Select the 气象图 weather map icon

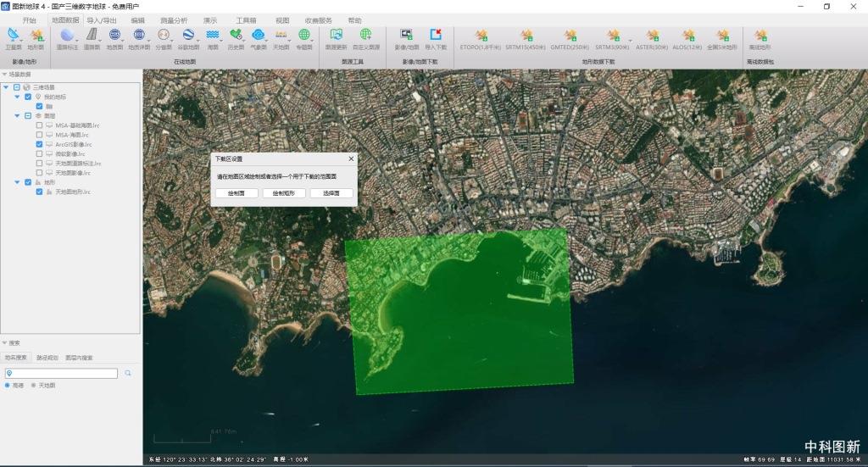click(258, 35)
